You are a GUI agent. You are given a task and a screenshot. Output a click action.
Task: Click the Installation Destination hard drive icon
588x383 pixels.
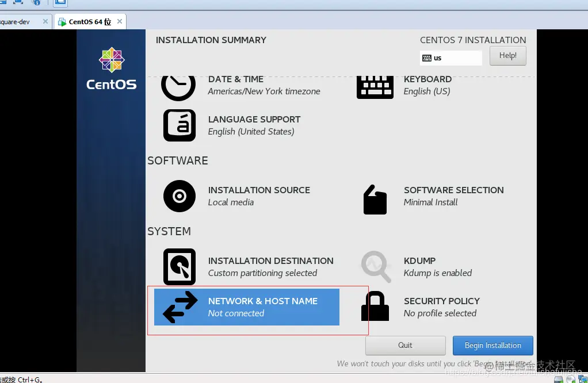180,266
